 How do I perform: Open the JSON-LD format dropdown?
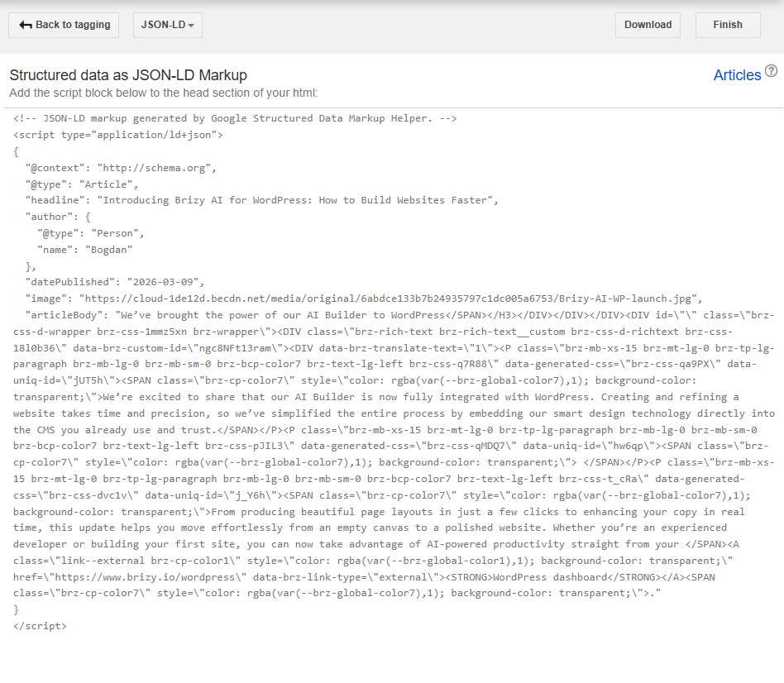168,25
